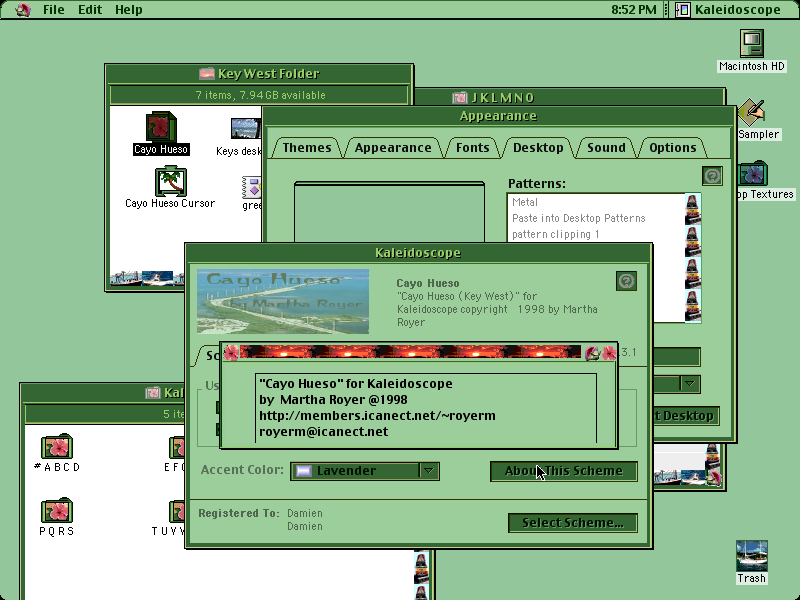Image resolution: width=800 pixels, height=600 pixels.
Task: Click the Cayo Hueso scheme preview image
Action: tap(283, 301)
